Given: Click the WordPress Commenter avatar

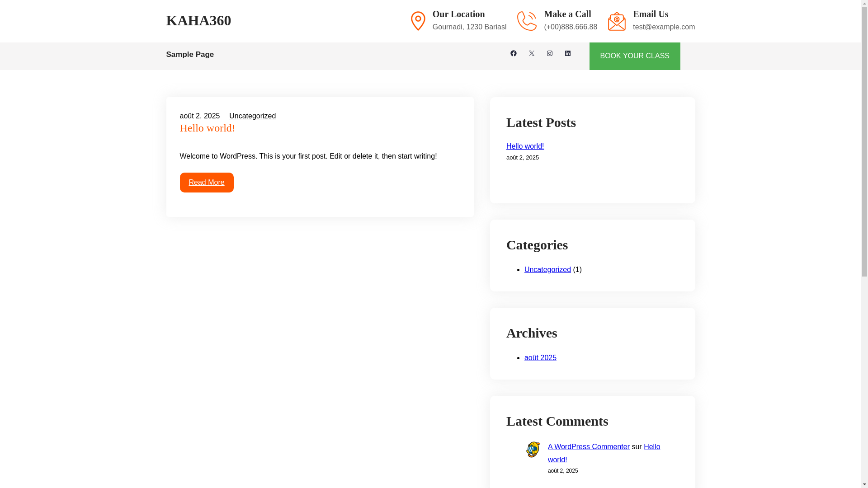Looking at the screenshot, I should [533, 450].
